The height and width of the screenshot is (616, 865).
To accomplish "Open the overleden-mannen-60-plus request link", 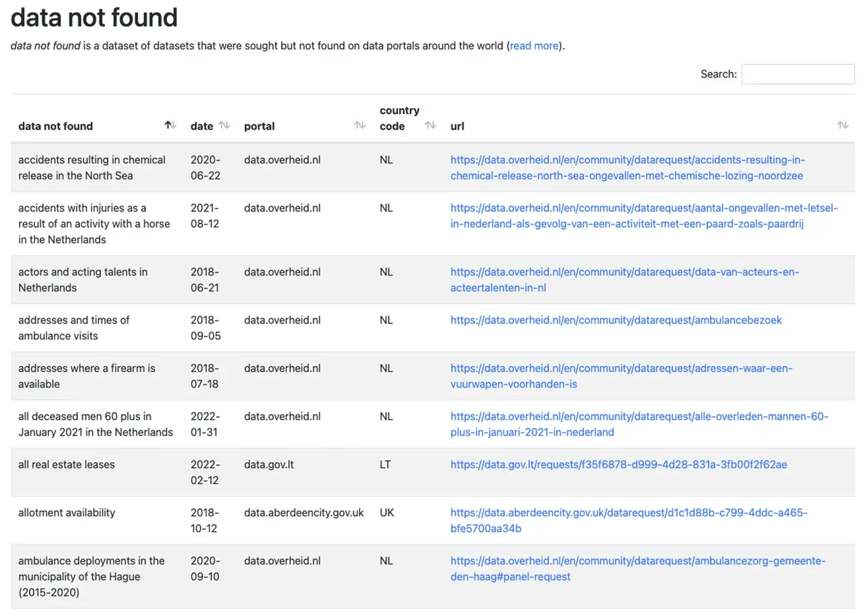I will point(639,424).
